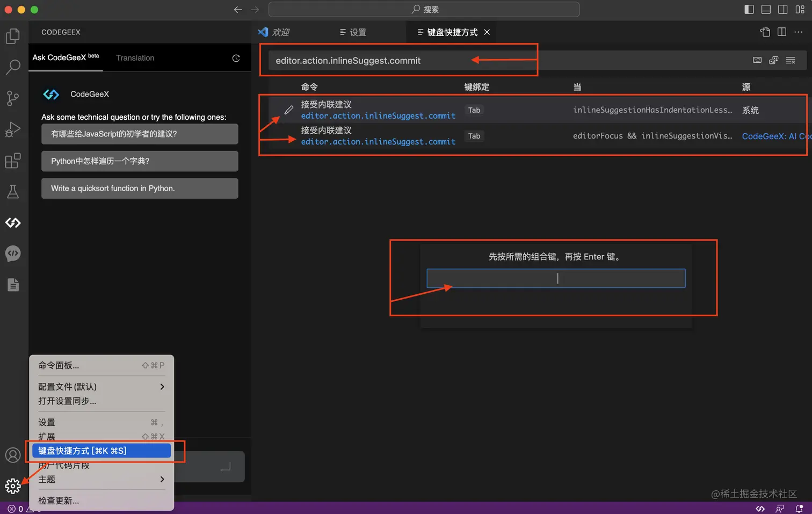Open the CodeGeeX source extension link
Viewport: 812px width, 514px height.
[x=777, y=136]
